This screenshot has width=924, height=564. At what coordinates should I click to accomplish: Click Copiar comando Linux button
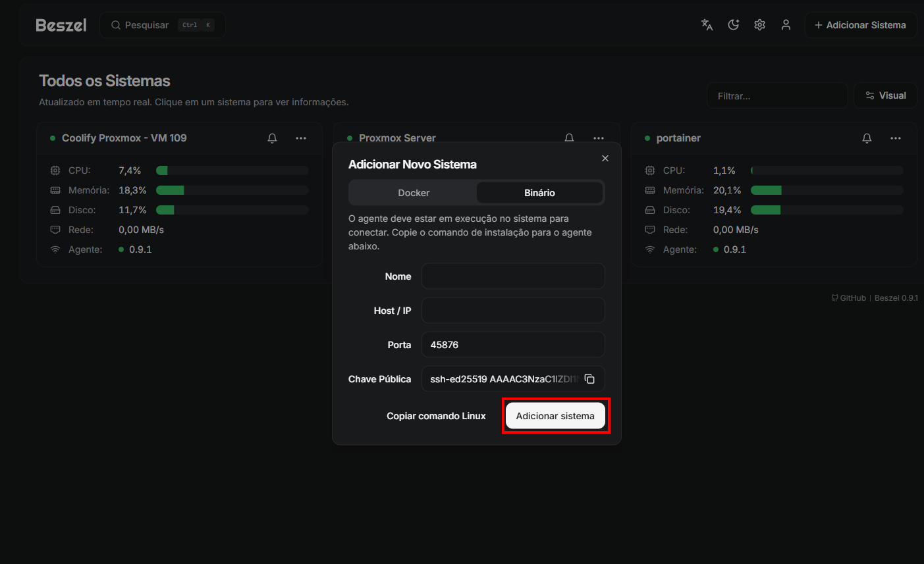pyautogui.click(x=436, y=416)
